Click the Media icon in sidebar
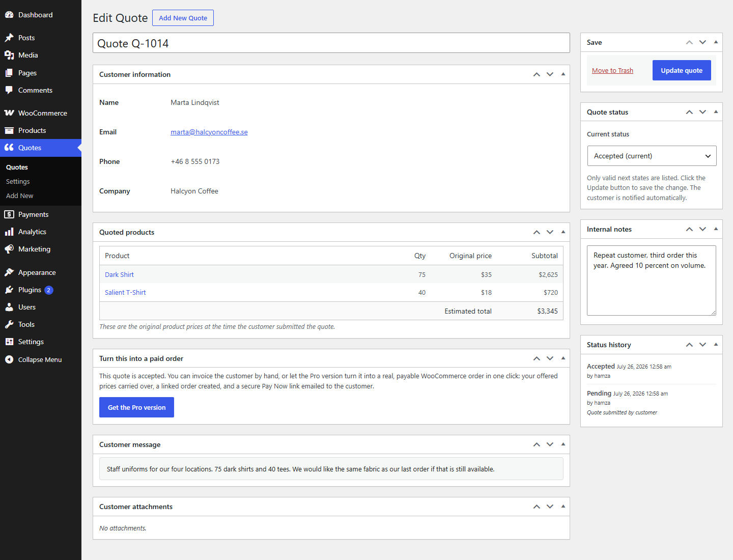 pyautogui.click(x=9, y=55)
